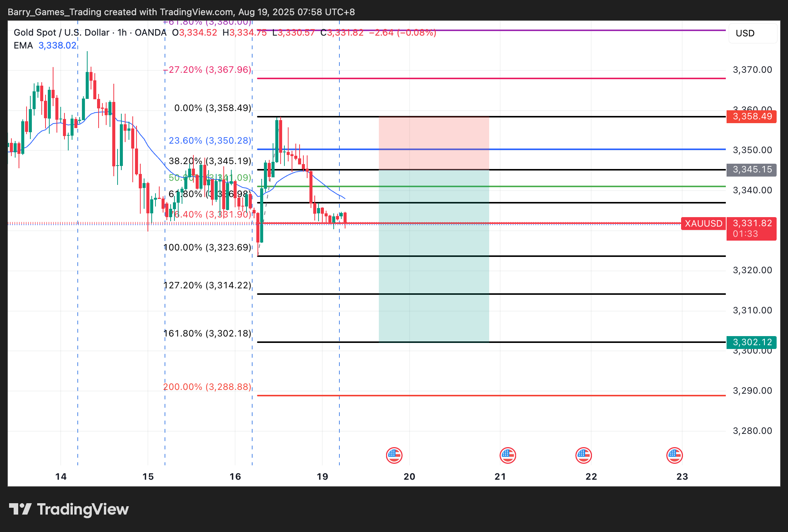Click the 3,358.49 stop price tag
The image size is (788, 532).
752,117
